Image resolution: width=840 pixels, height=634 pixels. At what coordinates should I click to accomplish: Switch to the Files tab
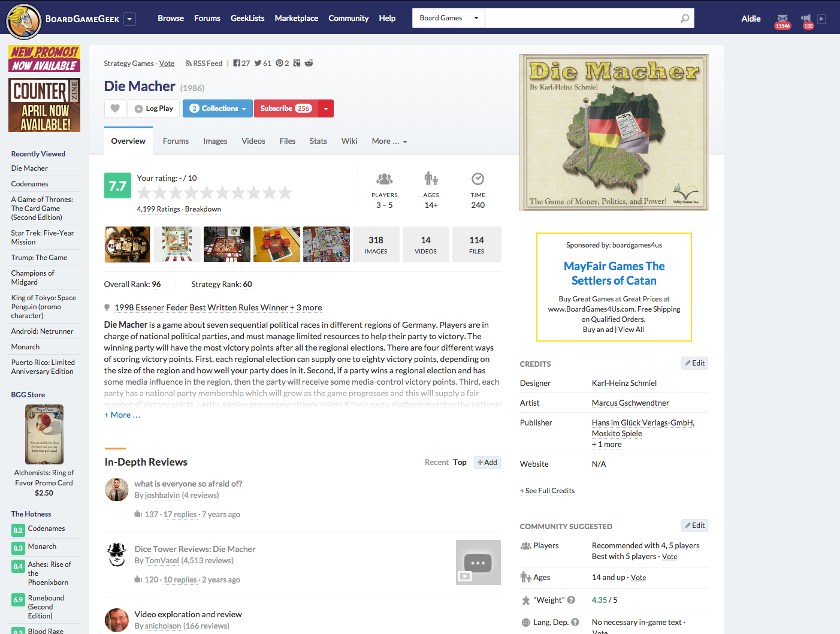click(x=288, y=141)
